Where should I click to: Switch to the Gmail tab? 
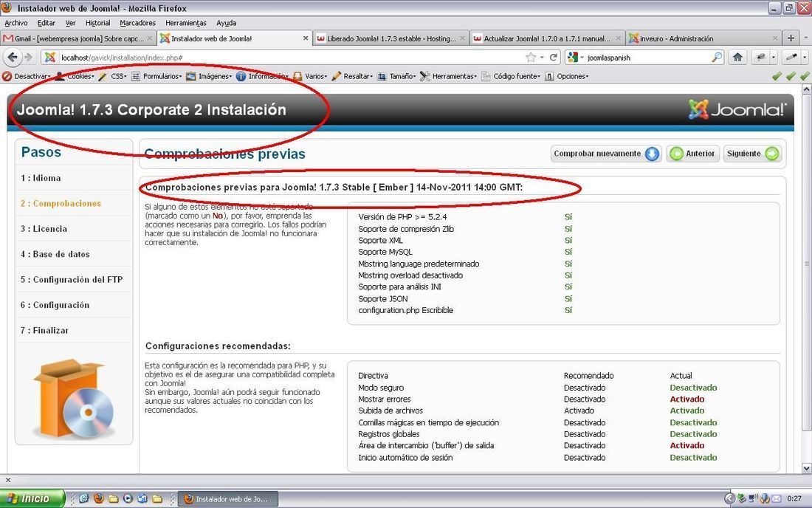[x=78, y=38]
